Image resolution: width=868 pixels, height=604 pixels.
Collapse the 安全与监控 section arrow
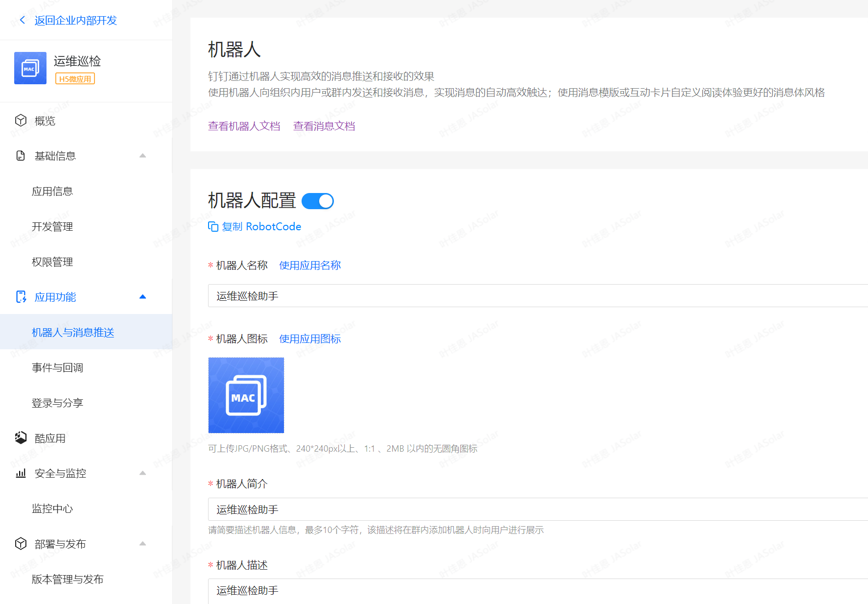(x=142, y=473)
